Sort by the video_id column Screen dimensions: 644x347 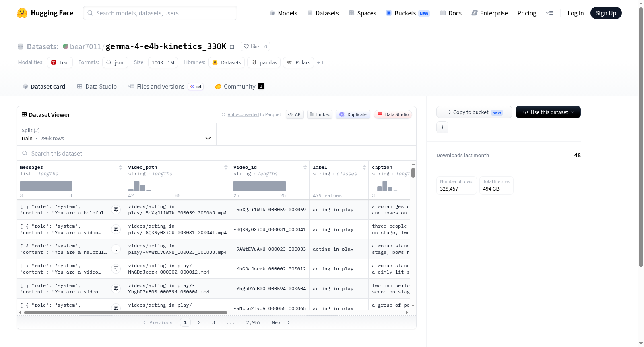coord(305,167)
